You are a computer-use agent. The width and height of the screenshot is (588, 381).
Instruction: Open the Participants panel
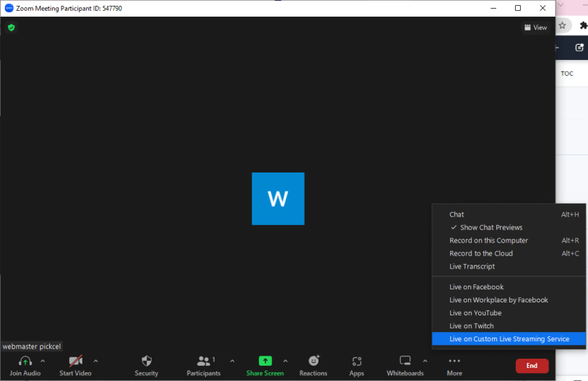[204, 366]
